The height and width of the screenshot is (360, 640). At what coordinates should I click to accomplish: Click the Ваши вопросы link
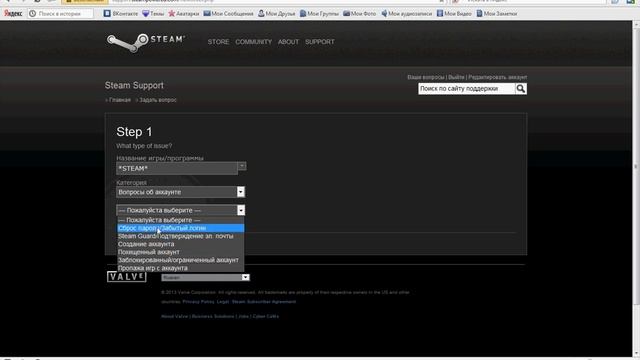pos(425,77)
